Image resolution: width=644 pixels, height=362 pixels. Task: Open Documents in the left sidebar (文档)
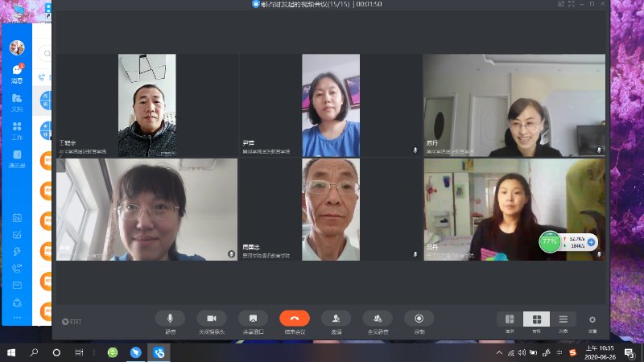tap(17, 101)
